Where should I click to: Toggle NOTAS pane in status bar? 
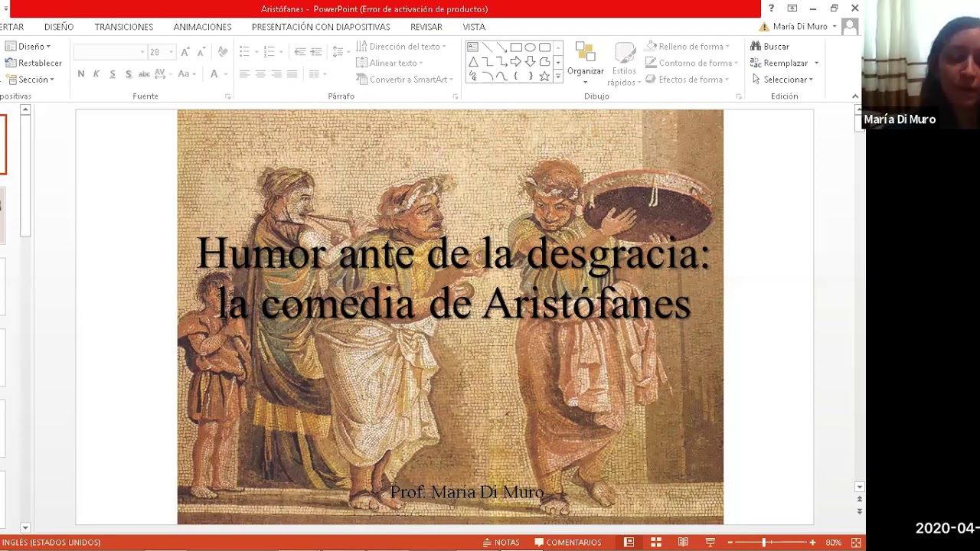(x=501, y=543)
